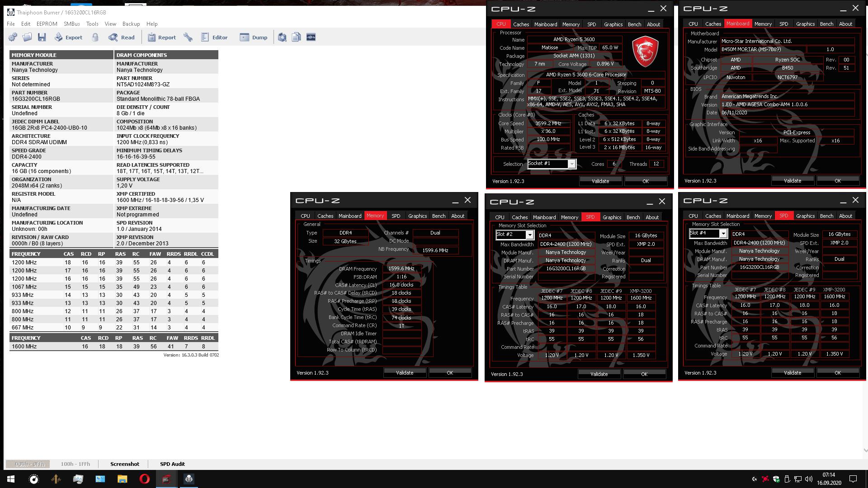Click the settings gears toolbar icon

point(13,38)
